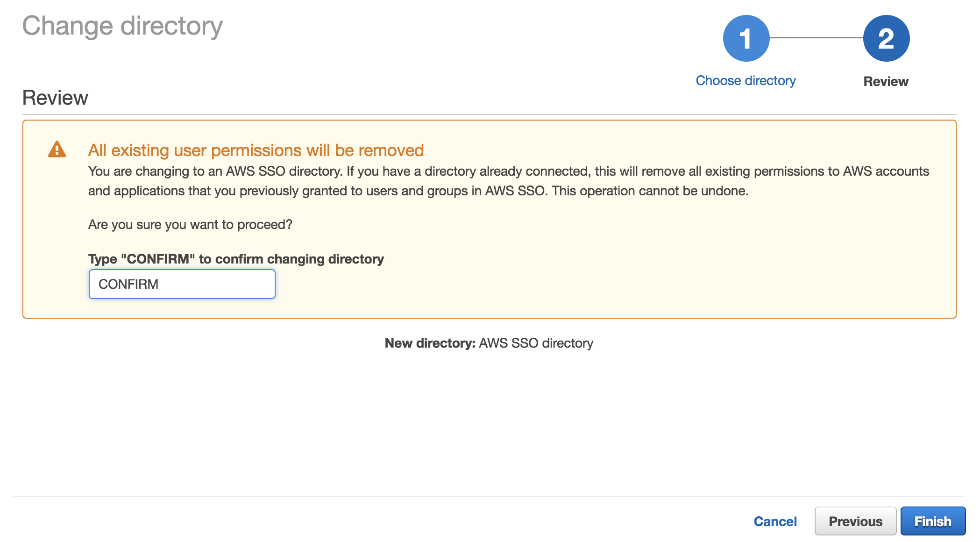Click the 'You are changing to an AWS SSO directory' sentence

coord(215,171)
